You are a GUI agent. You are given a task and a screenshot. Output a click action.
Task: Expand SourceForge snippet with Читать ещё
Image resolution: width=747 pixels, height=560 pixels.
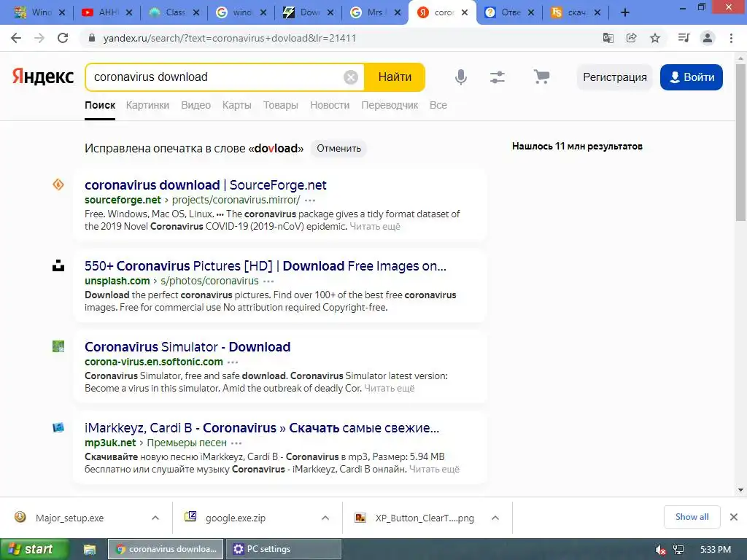coord(375,227)
